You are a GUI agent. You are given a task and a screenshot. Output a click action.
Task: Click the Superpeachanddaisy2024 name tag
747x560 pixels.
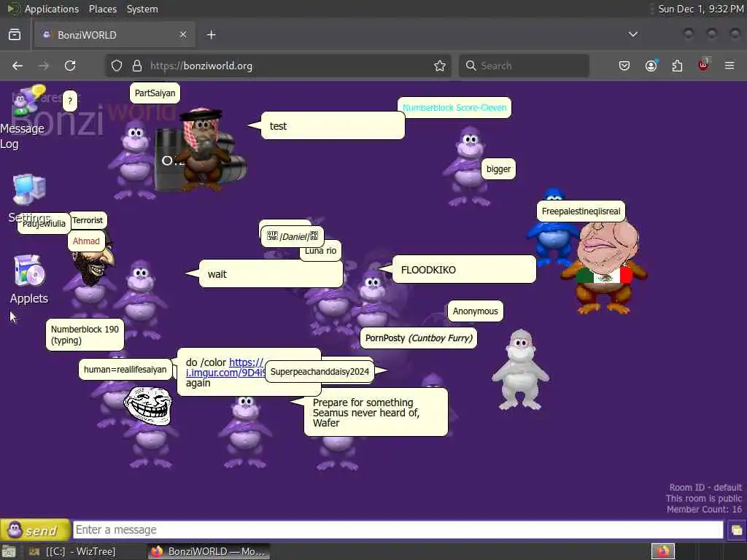point(320,371)
